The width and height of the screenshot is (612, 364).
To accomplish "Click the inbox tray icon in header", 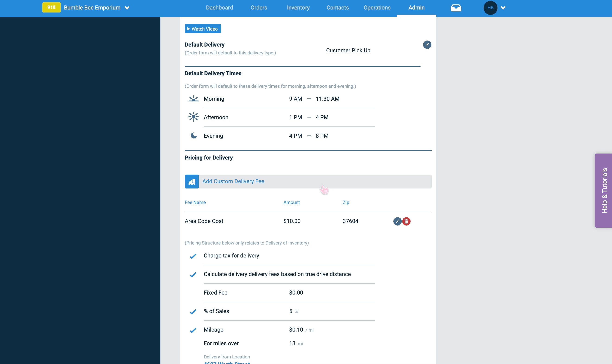I will coord(456,8).
